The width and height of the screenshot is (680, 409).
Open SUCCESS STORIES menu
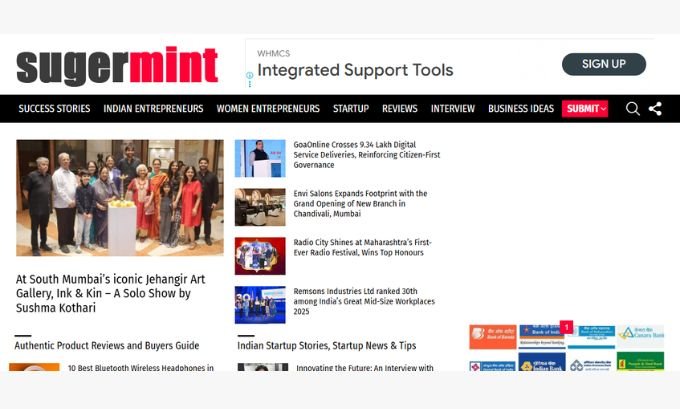54,108
